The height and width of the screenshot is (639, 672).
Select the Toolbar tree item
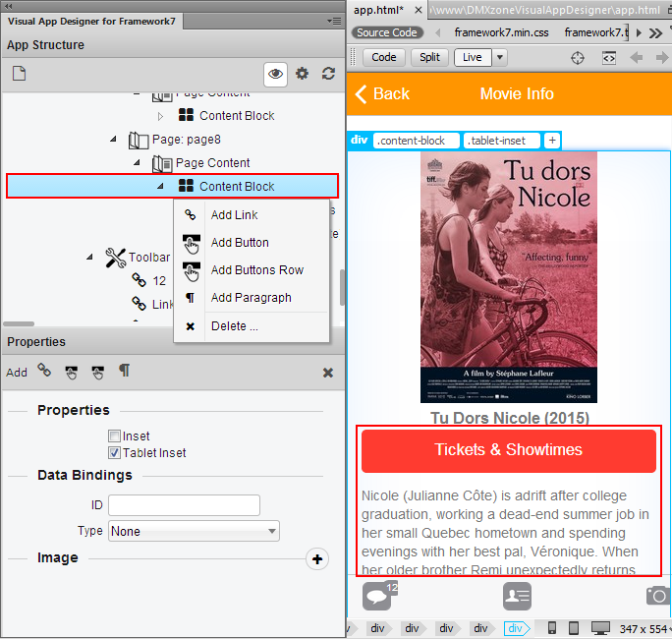[138, 258]
